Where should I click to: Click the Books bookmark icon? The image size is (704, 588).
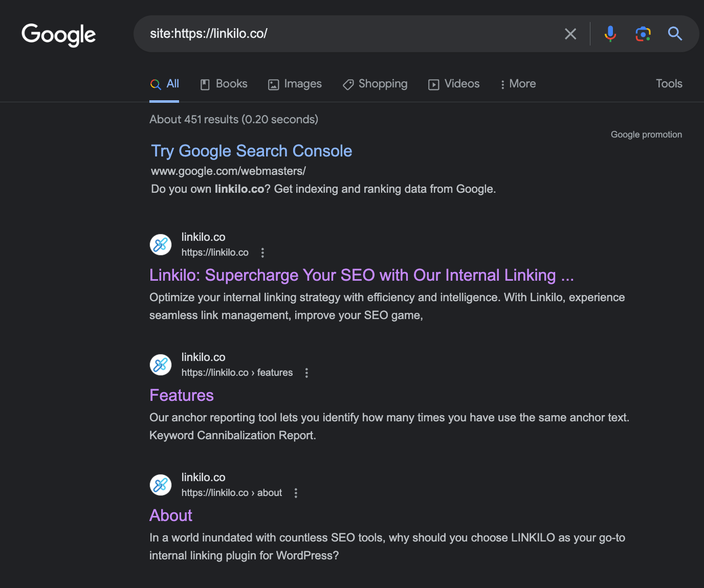(205, 83)
